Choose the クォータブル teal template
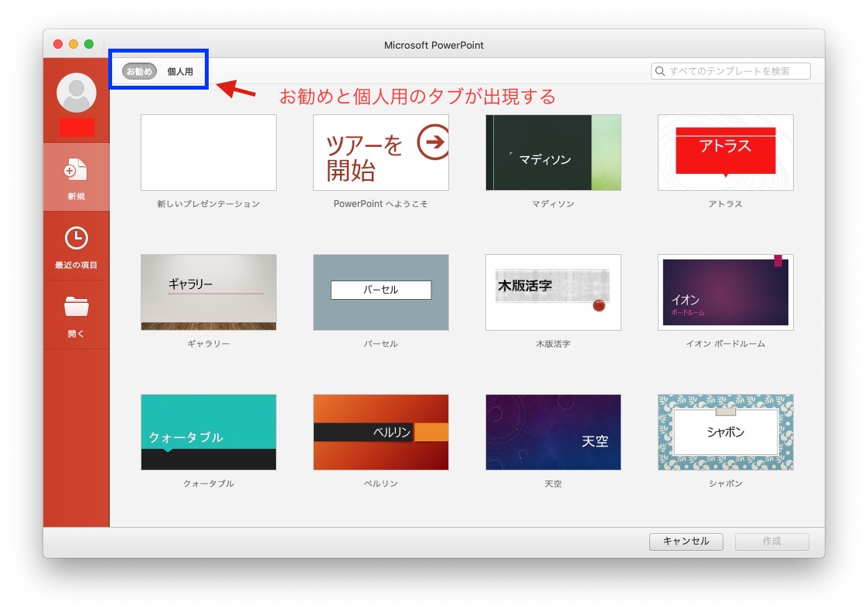Screen dimensions: 868x615 click(x=209, y=432)
